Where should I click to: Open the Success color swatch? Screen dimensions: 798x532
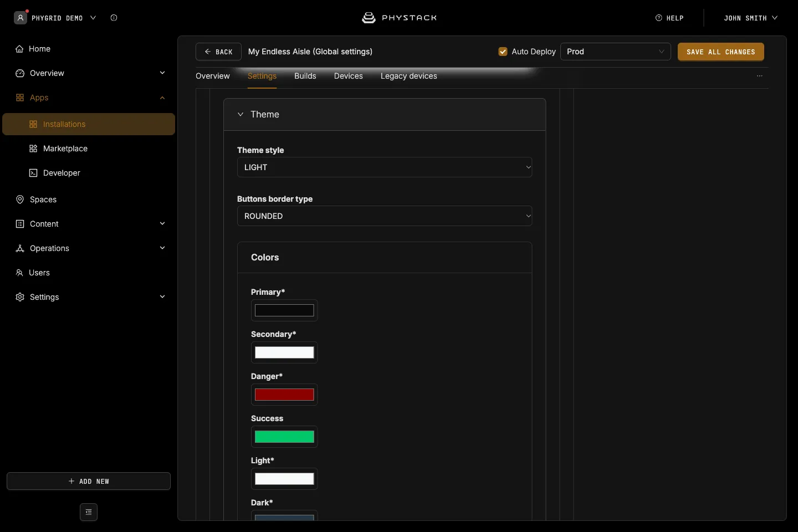[284, 437]
